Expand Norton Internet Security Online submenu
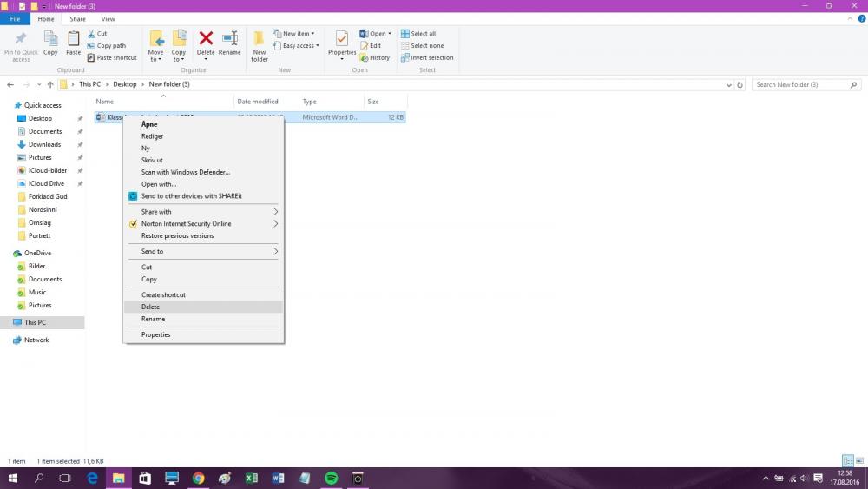 pos(204,224)
